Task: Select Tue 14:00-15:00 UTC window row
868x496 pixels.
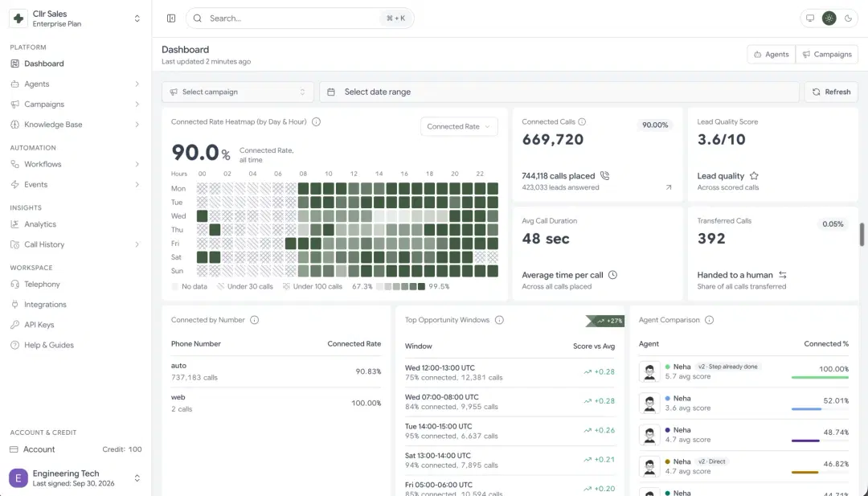Action: pyautogui.click(x=510, y=431)
